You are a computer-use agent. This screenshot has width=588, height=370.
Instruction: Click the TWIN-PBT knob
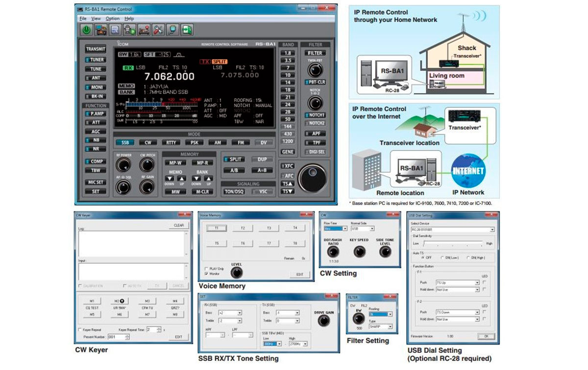[315, 69]
